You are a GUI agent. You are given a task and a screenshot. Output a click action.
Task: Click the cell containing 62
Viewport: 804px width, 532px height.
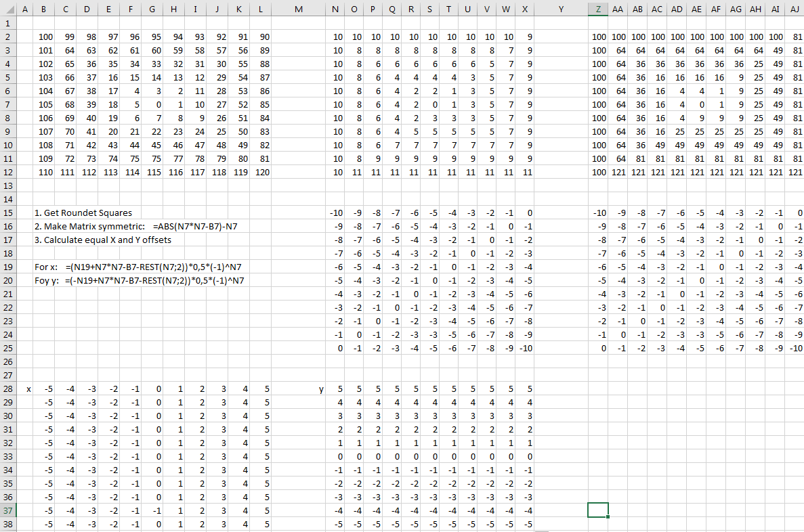108,50
